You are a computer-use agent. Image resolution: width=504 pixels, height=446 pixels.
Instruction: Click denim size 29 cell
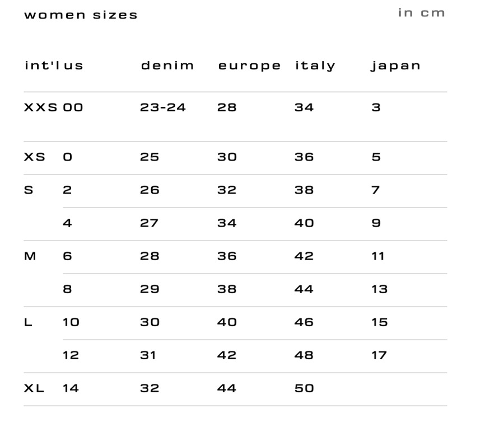(x=150, y=289)
